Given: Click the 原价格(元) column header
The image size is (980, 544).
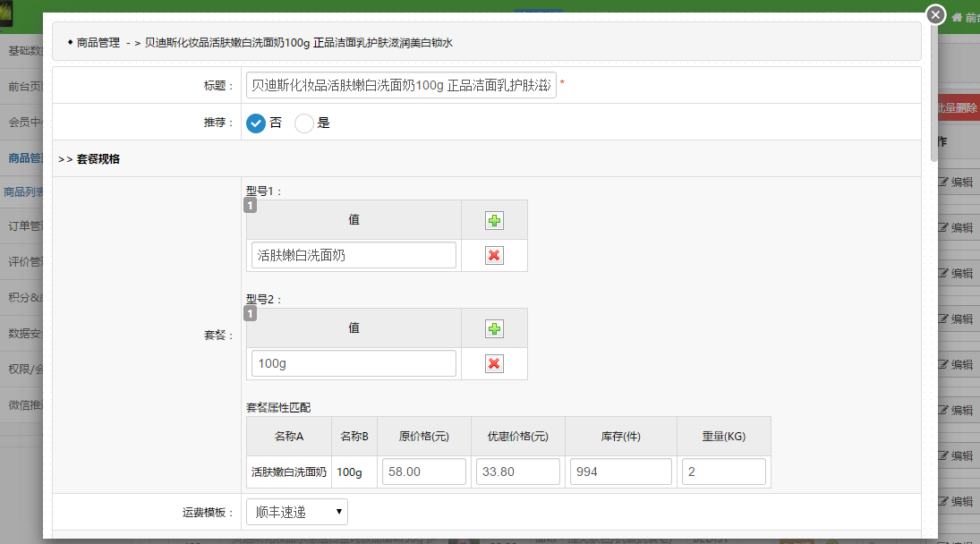Looking at the screenshot, I should [x=424, y=437].
